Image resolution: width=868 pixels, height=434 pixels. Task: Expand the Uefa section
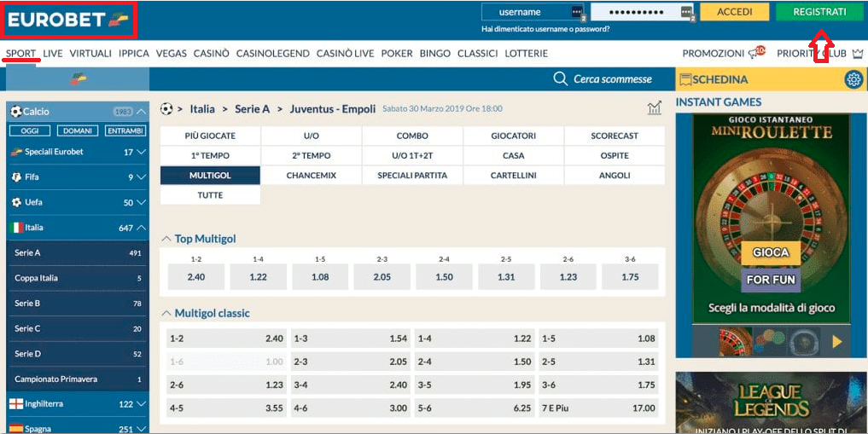141,203
